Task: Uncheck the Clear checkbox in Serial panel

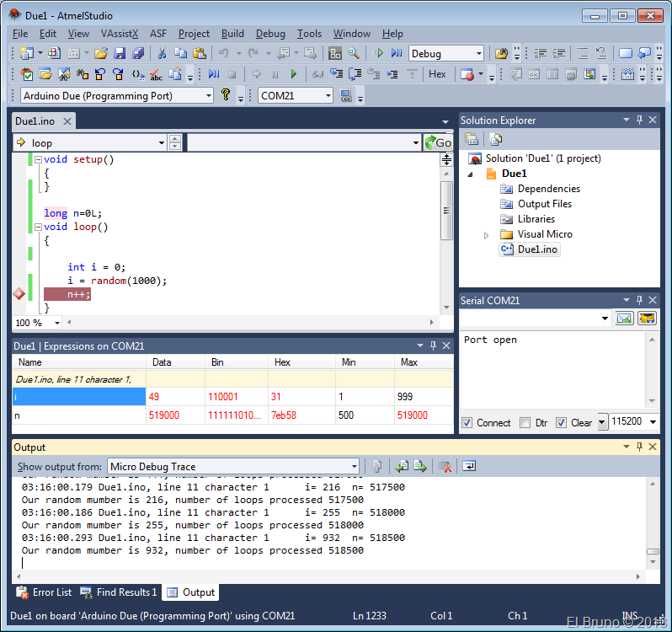Action: (562, 422)
